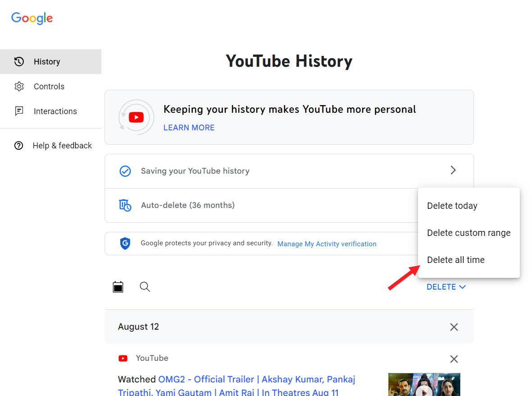This screenshot has width=532, height=396.
Task: Click the Controls gear icon
Action: click(x=19, y=86)
